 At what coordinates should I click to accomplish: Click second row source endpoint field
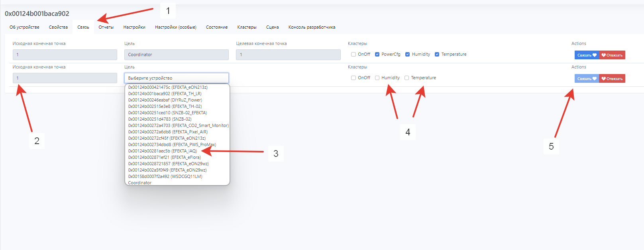65,78
